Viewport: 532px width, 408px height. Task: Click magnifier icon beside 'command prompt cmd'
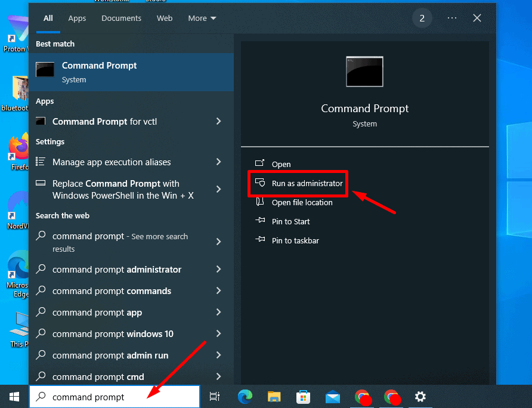pyautogui.click(x=41, y=376)
